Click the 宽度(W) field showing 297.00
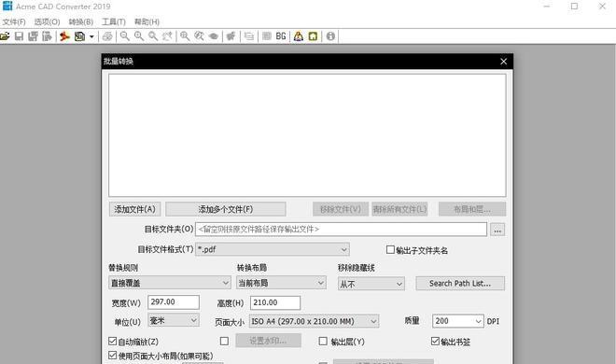Screen dimensions: 616x364 [174, 302]
